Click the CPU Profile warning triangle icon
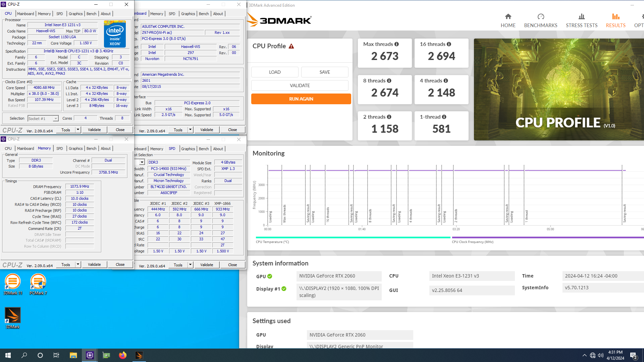 point(291,46)
